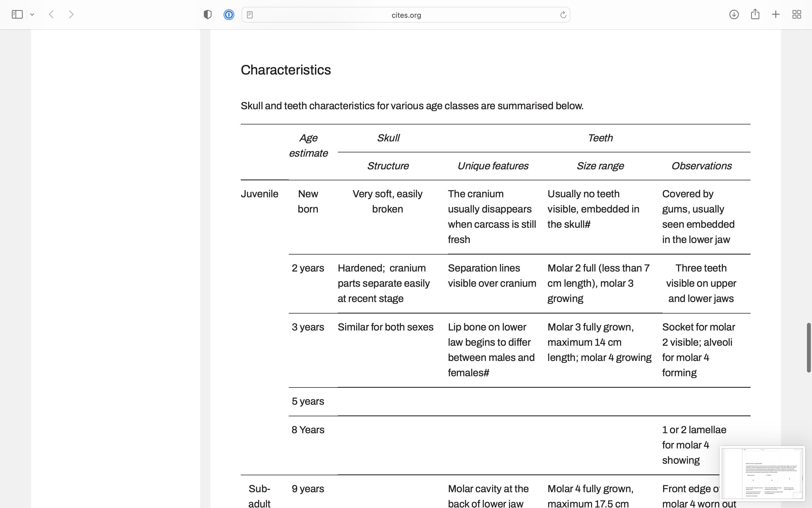Click 'Usually no teeth visible' cell
The width and height of the screenshot is (812, 508).
[593, 209]
